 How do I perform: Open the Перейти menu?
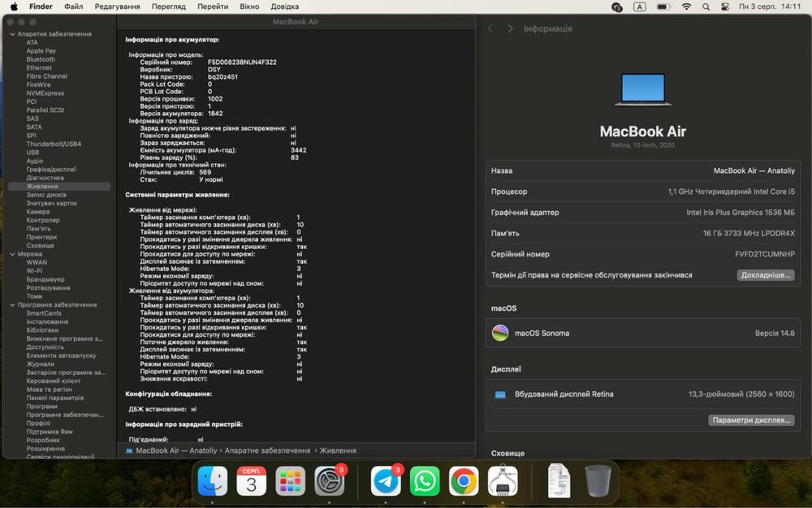click(x=213, y=6)
